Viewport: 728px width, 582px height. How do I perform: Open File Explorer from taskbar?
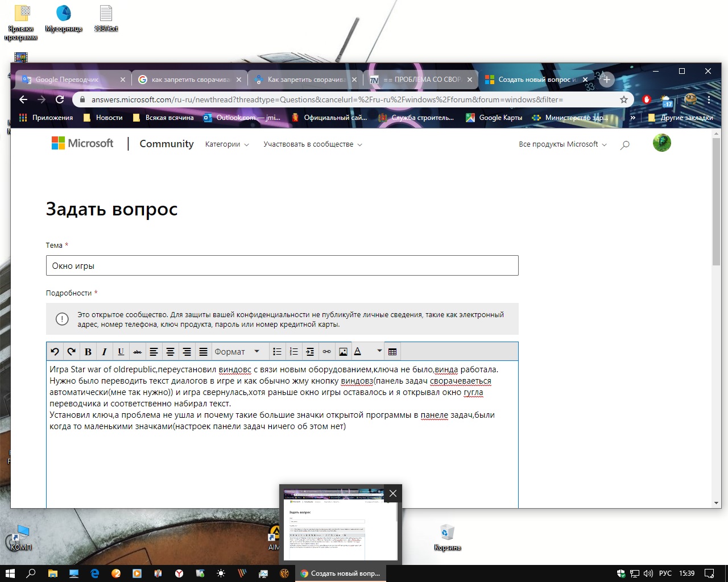[x=52, y=573]
